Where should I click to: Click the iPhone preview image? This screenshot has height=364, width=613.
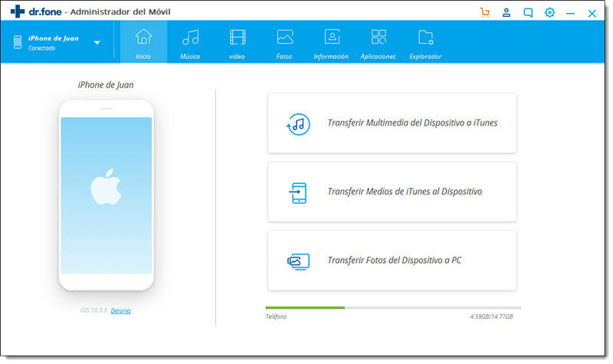tap(107, 195)
